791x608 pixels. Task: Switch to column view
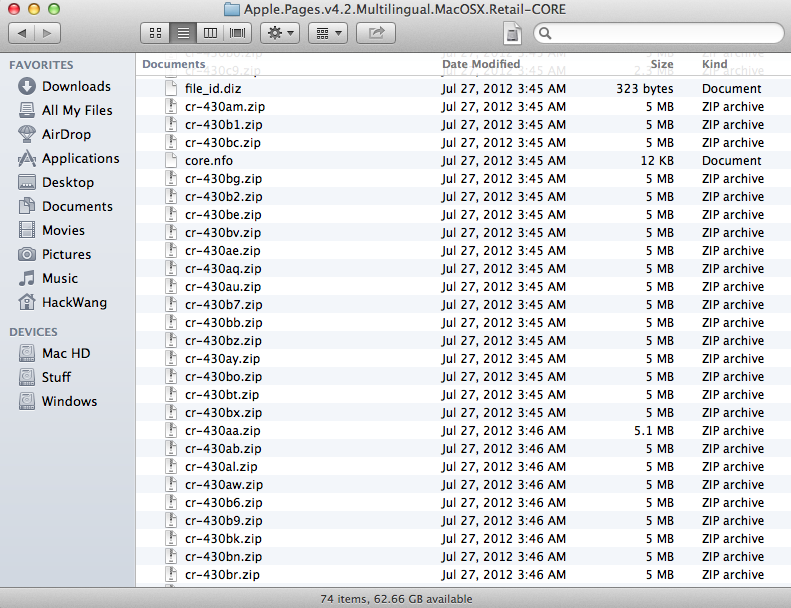[210, 33]
